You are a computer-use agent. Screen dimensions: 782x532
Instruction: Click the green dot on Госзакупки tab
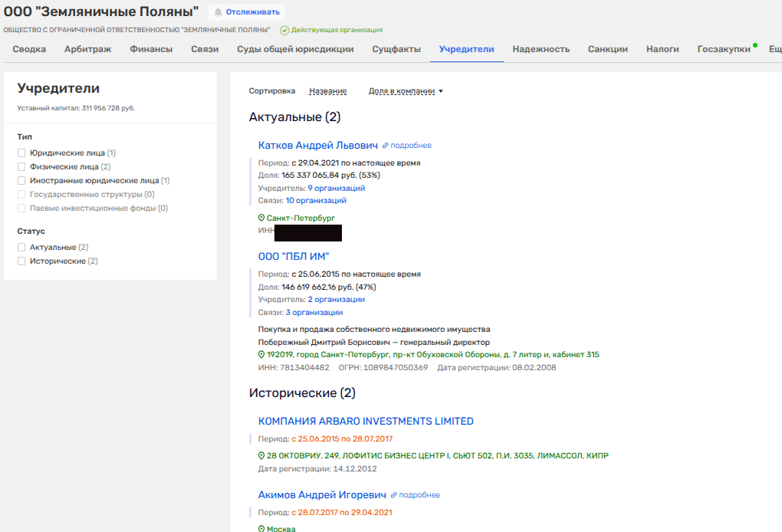pyautogui.click(x=755, y=45)
